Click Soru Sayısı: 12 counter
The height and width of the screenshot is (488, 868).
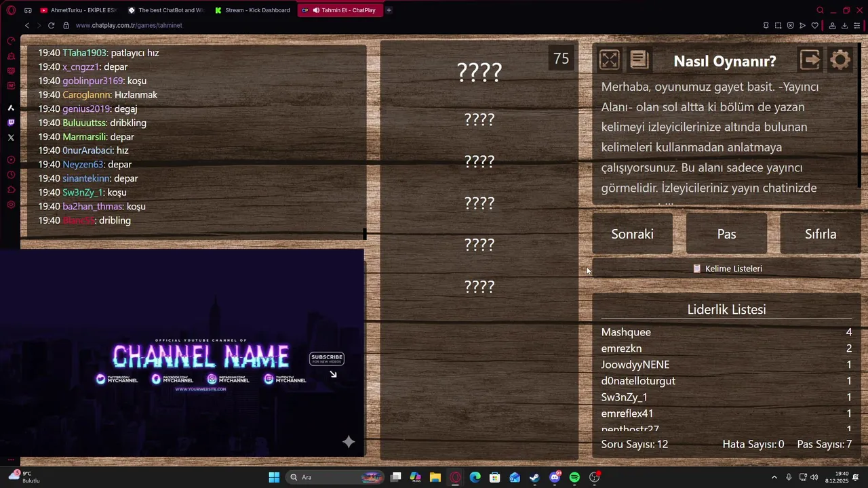point(635,445)
